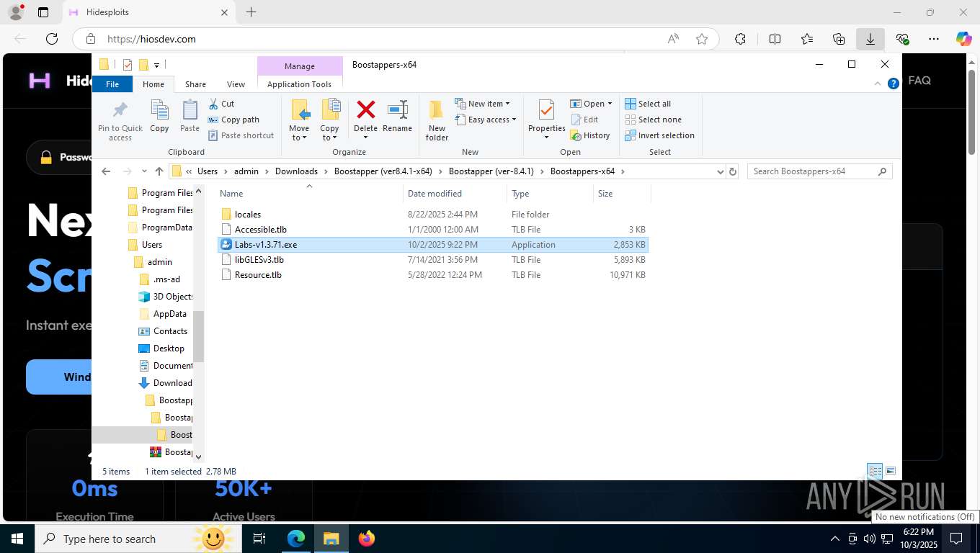Add page to favorites star icon
The image size is (980, 553).
tap(702, 39)
